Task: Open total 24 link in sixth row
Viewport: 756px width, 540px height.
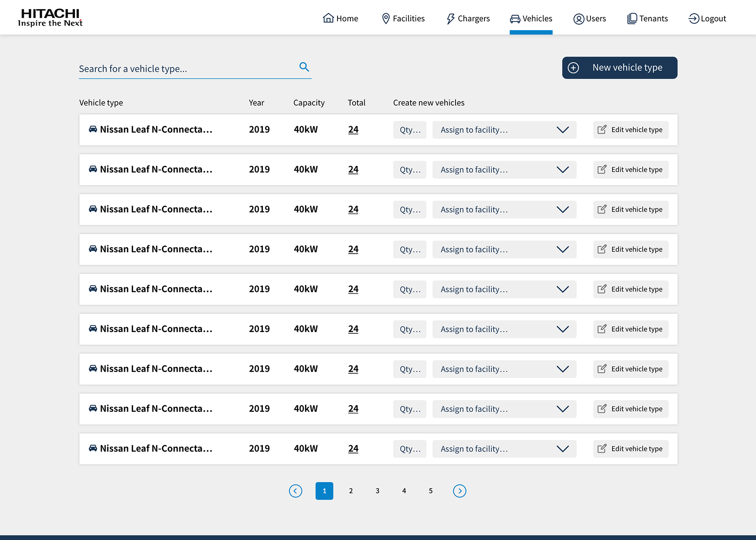Action: [353, 329]
